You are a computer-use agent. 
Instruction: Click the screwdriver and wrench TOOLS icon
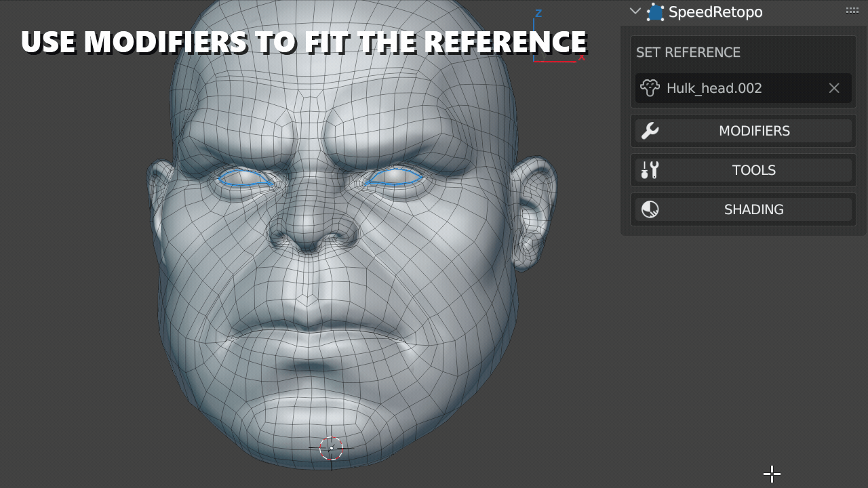(x=650, y=170)
